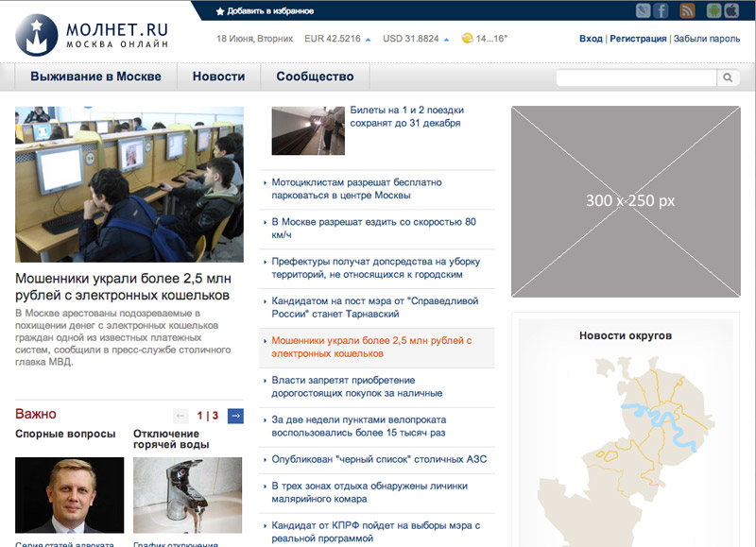Click the Спорные вопросы heading
The image size is (756, 547).
tap(65, 434)
